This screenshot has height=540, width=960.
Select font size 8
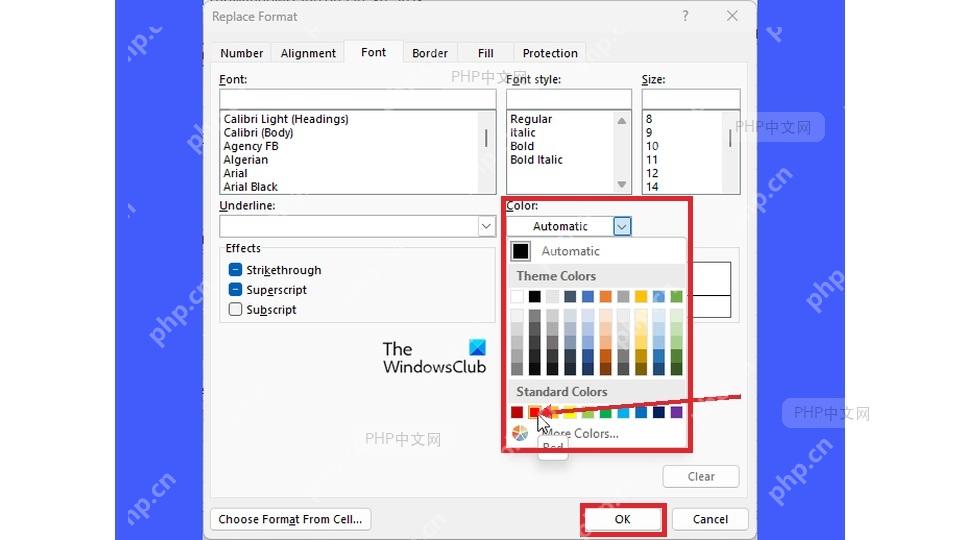(649, 119)
